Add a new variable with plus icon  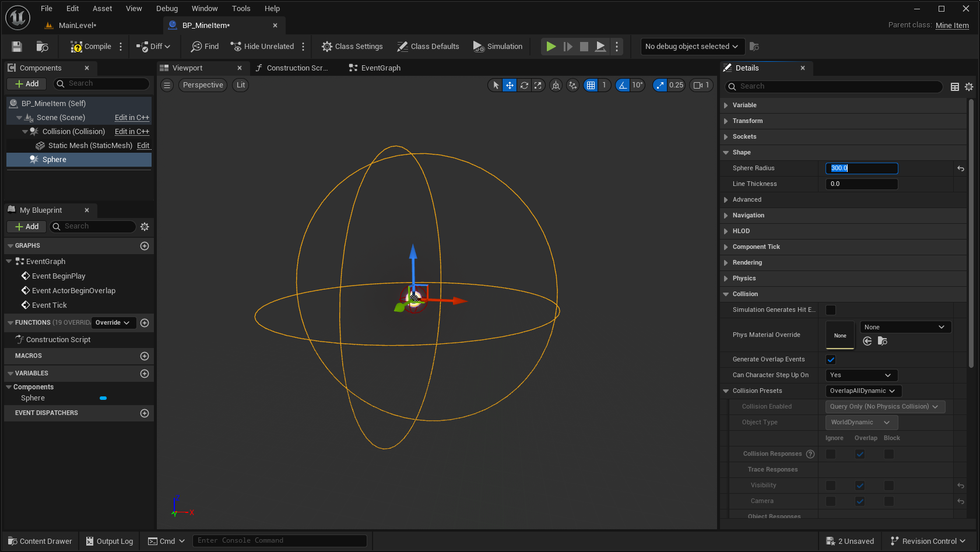145,374
